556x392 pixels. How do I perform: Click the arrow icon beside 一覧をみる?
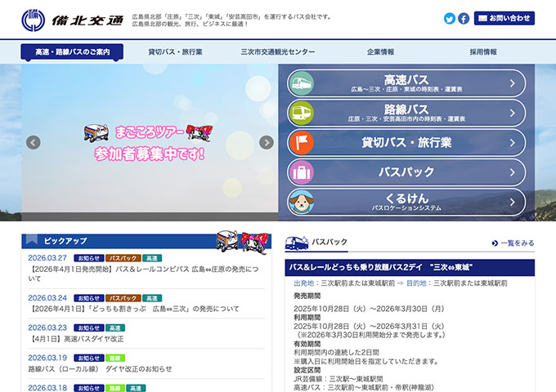tap(495, 243)
